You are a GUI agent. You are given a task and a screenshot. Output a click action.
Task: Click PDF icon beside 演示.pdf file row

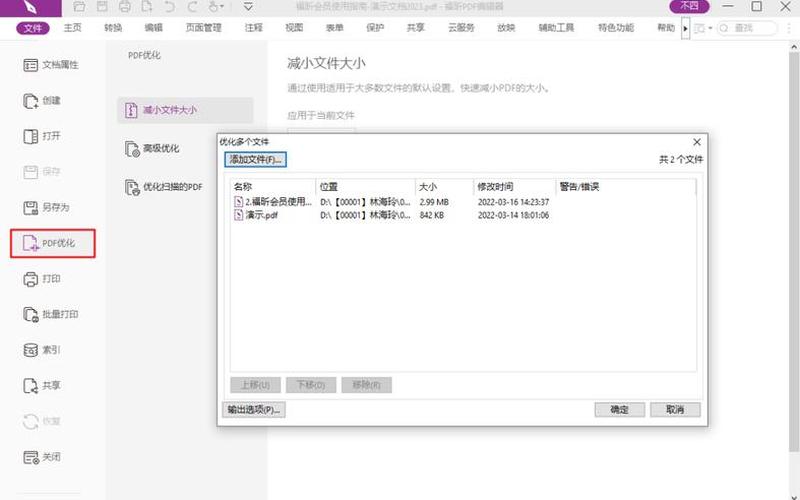(238, 215)
